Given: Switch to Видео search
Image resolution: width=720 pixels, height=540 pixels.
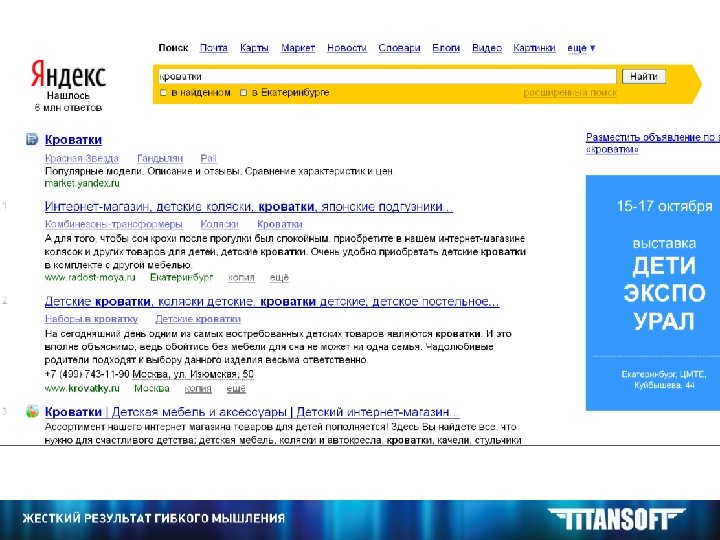Looking at the screenshot, I should coord(487,48).
